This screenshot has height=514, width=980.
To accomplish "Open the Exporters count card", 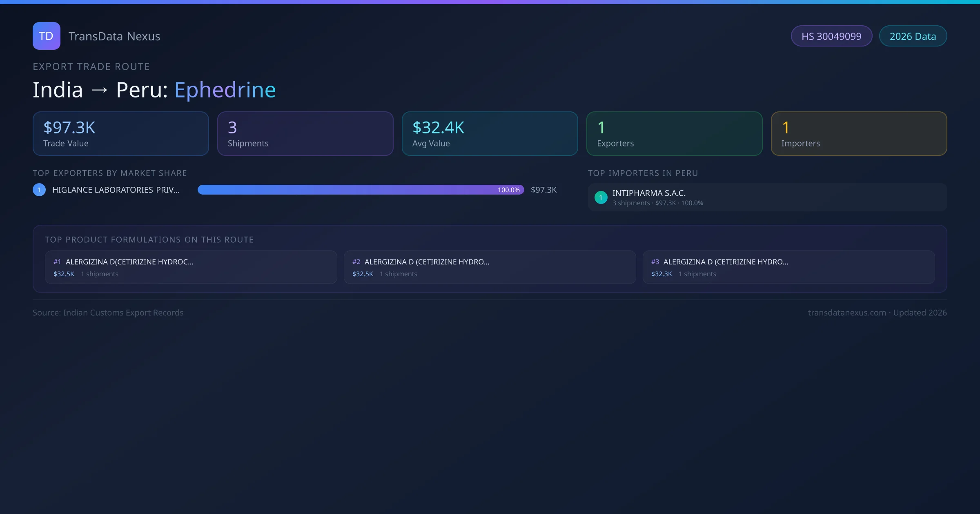I will tap(675, 134).
